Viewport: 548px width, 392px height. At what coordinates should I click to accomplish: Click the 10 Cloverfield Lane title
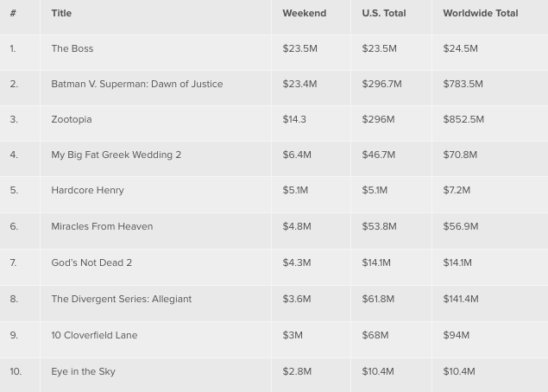(94, 336)
